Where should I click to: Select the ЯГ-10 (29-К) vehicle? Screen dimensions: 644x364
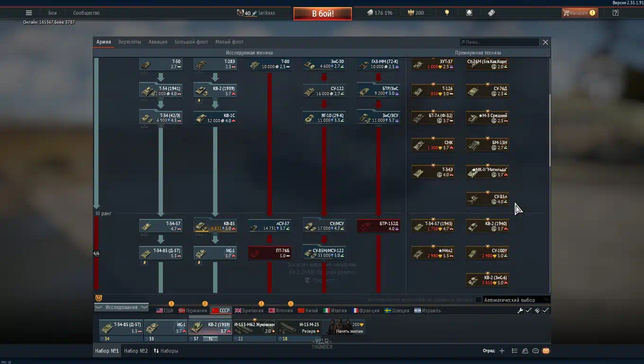[x=324, y=118]
